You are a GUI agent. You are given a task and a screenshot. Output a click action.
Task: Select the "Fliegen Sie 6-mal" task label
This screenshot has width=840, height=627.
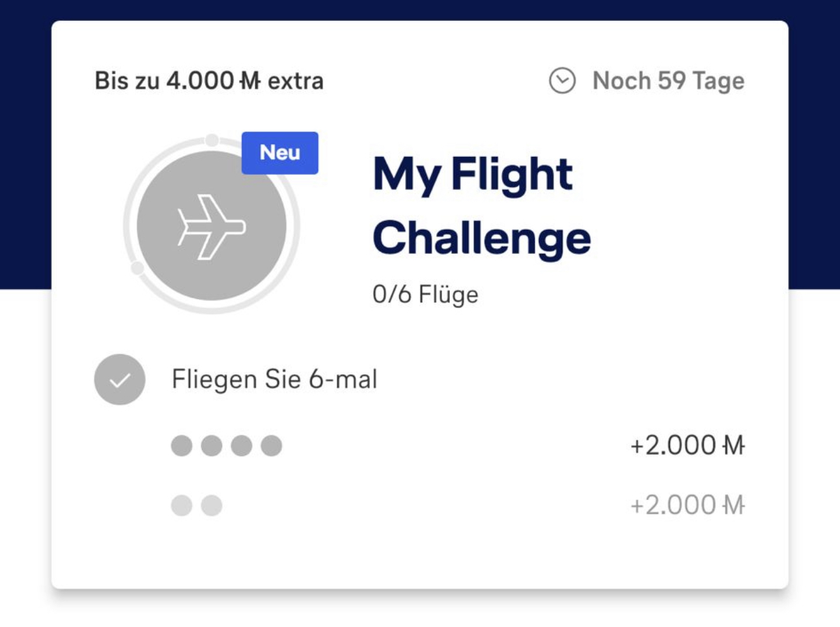[x=274, y=379]
